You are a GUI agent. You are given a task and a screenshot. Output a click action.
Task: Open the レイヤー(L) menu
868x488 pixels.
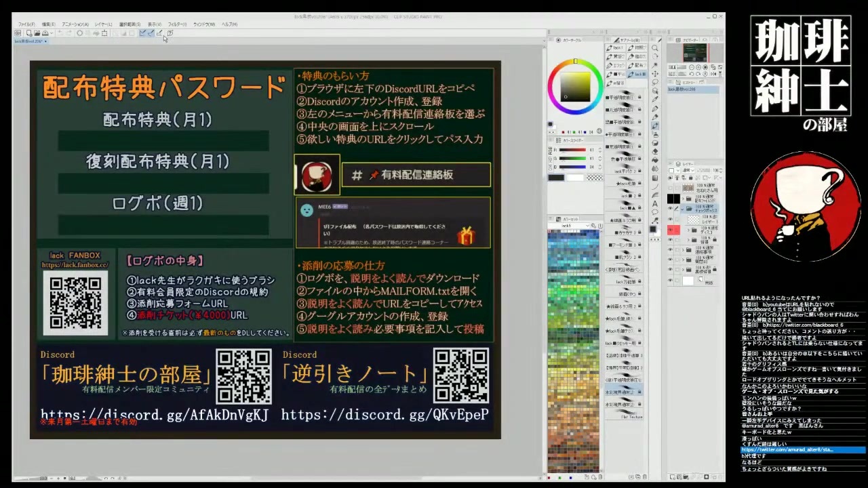pos(103,24)
